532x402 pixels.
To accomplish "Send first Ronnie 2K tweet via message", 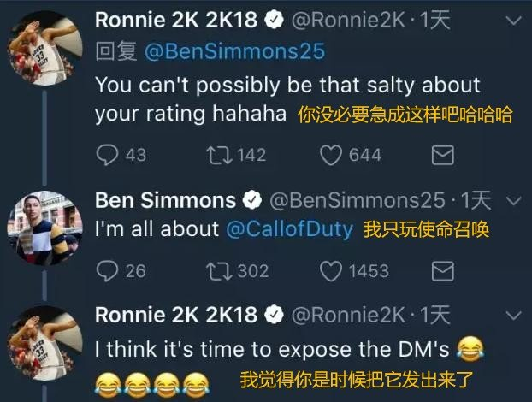I will pos(442,155).
